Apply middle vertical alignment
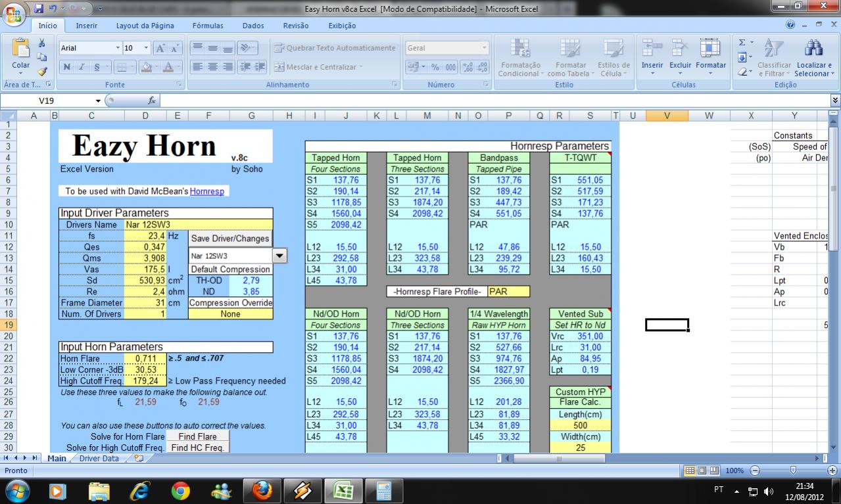This screenshot has width=841, height=504. [212, 48]
